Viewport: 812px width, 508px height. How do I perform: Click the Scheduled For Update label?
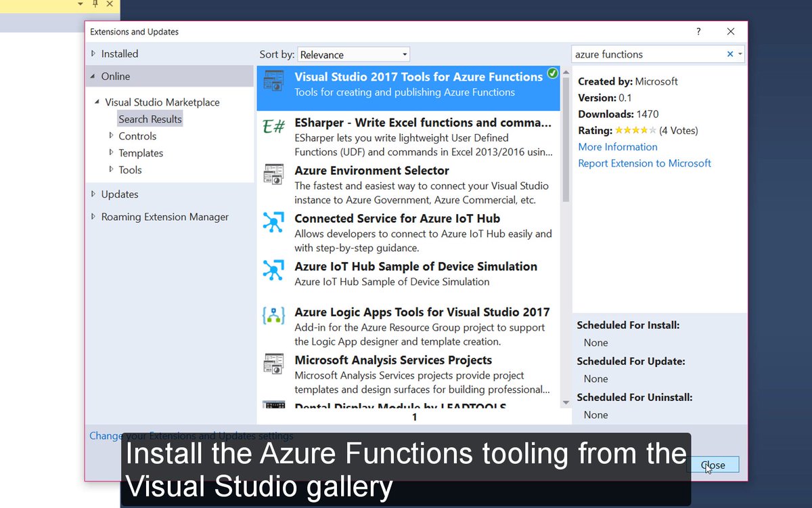pyautogui.click(x=631, y=361)
